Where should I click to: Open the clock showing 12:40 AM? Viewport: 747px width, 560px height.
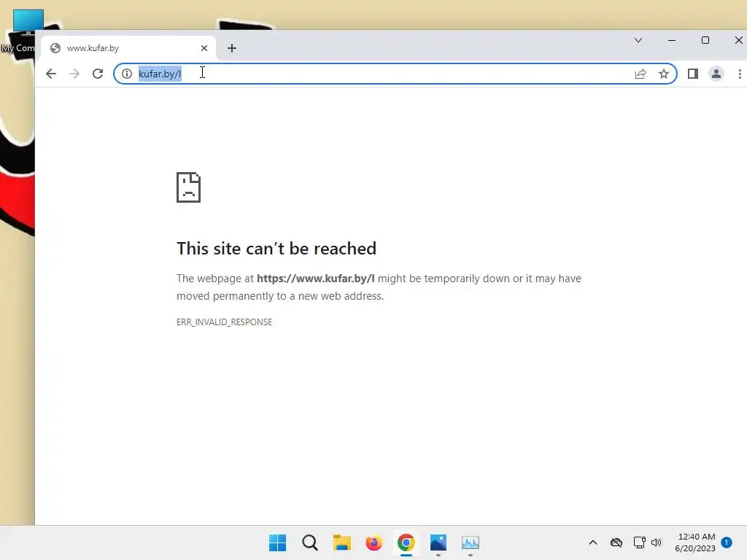(x=695, y=542)
